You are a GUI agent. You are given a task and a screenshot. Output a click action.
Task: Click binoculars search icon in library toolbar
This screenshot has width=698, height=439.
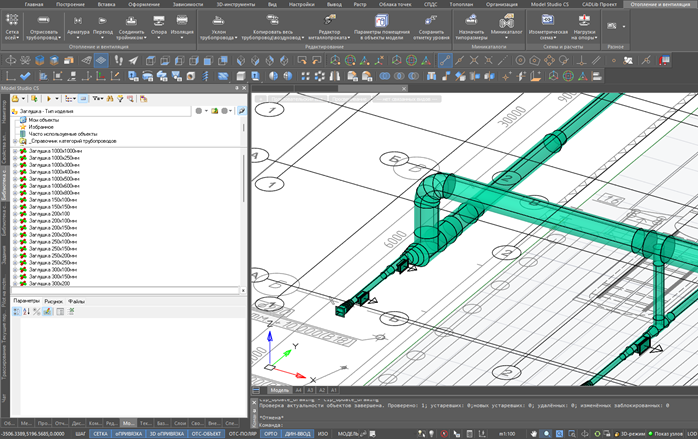click(x=110, y=99)
